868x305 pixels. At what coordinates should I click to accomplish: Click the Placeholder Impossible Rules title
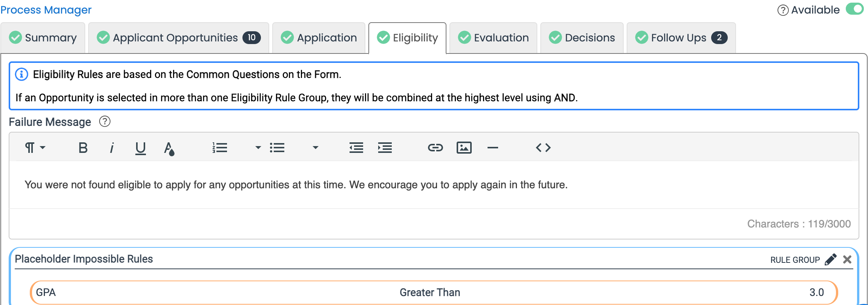84,259
